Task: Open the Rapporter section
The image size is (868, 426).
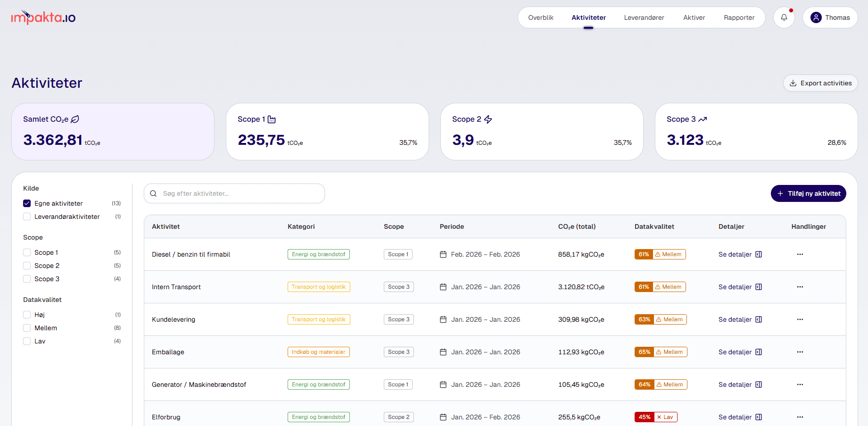Action: (739, 17)
